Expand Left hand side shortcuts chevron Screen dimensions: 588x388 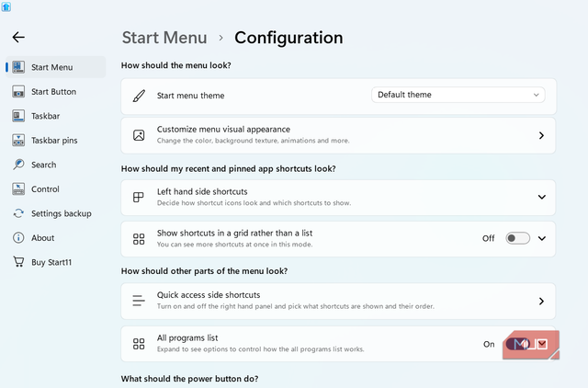(x=541, y=197)
